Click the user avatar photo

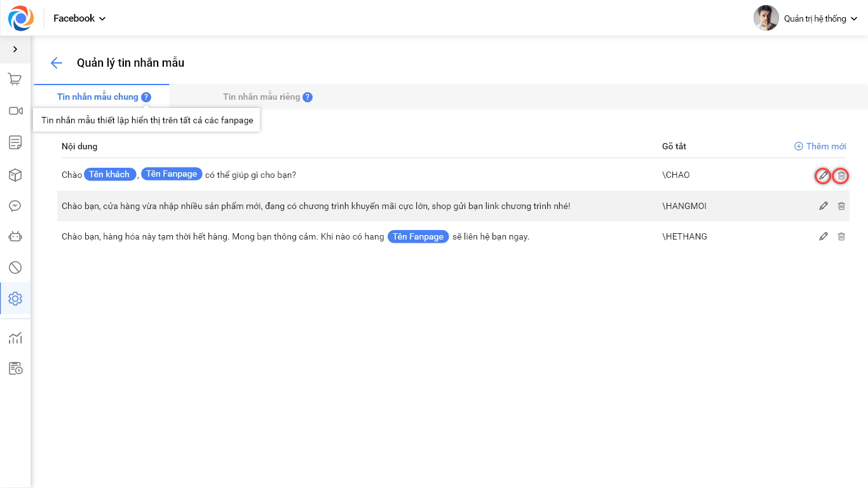point(766,18)
